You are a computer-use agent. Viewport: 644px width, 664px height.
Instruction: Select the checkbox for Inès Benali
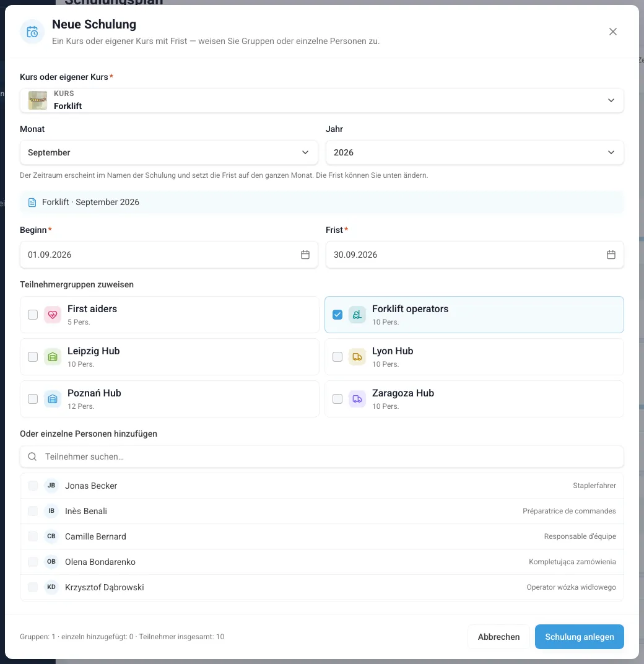coord(33,511)
